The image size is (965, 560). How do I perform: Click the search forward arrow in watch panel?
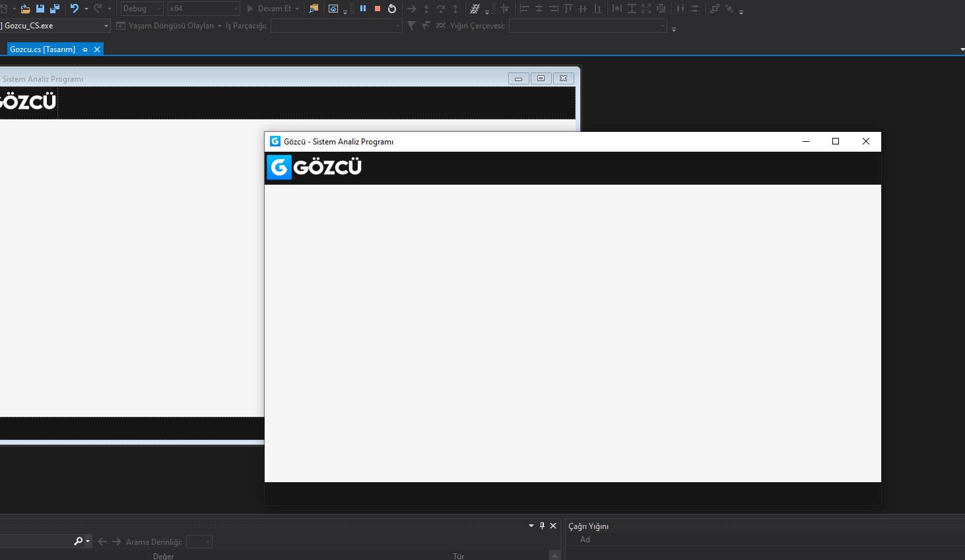tap(117, 542)
